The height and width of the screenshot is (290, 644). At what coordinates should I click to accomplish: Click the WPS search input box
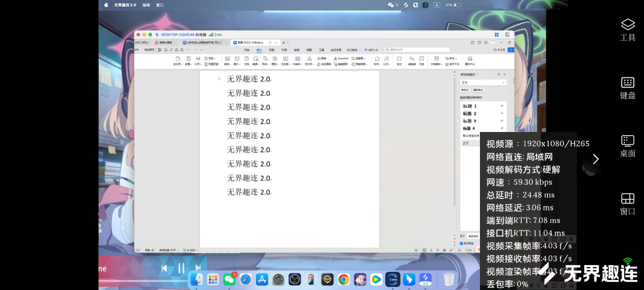[x=417, y=50]
